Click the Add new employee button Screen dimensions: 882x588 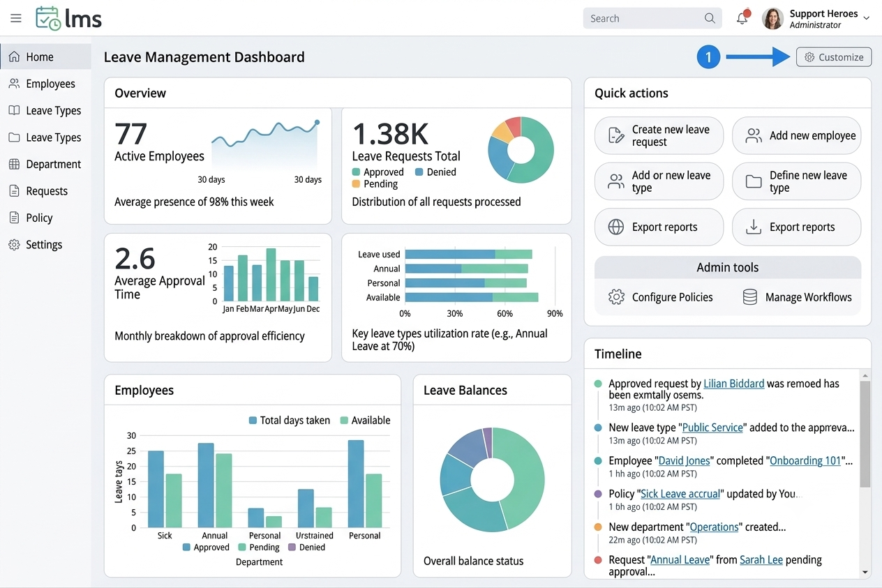pyautogui.click(x=796, y=135)
